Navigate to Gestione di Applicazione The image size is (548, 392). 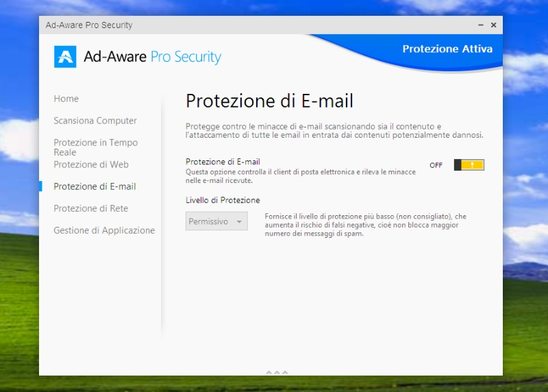click(104, 230)
